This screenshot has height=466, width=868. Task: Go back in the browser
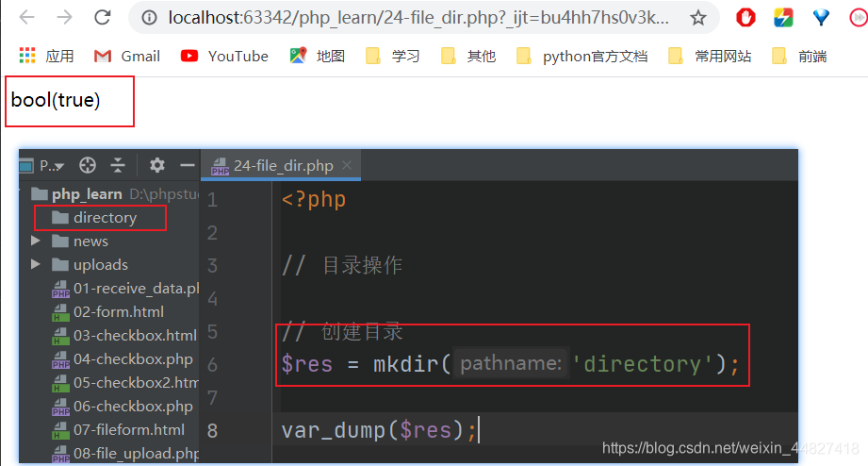tap(26, 18)
